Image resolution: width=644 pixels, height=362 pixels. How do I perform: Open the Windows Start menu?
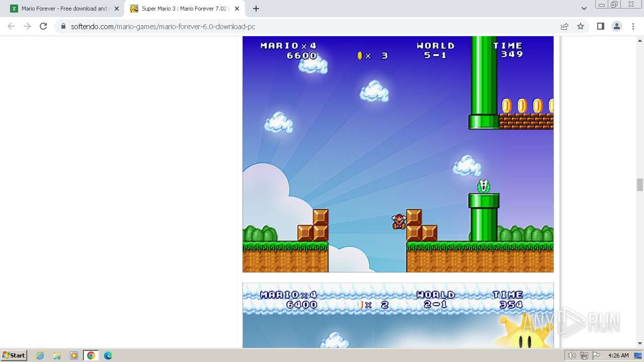tap(14, 355)
